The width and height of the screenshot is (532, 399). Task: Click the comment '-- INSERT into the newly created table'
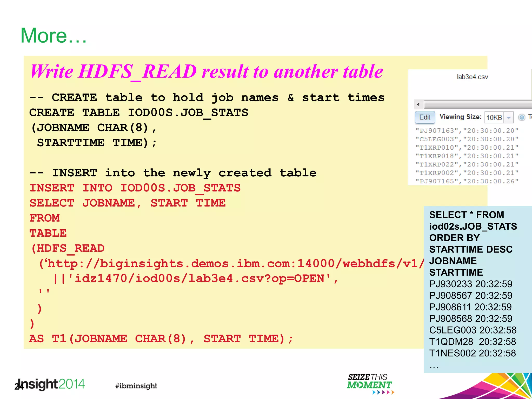click(173, 173)
